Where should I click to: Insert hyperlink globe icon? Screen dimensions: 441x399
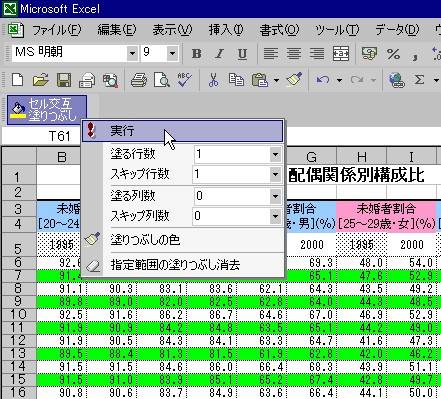[x=397, y=80]
